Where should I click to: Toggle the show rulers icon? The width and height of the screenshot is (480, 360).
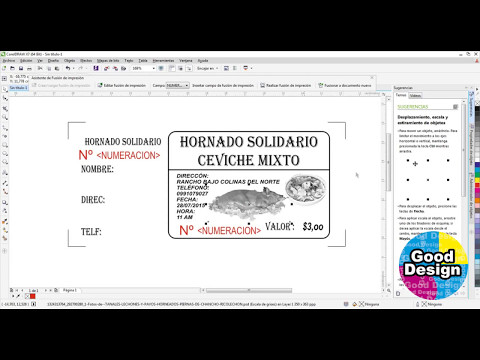(172, 68)
